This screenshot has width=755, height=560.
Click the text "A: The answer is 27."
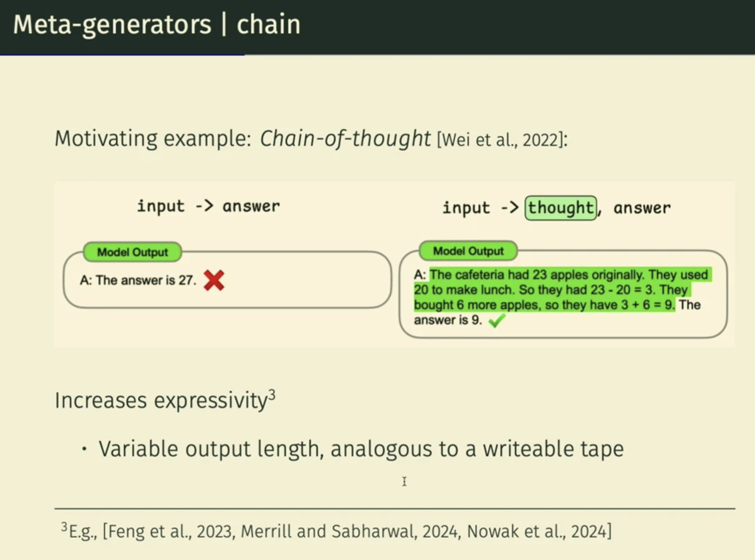coord(138,280)
